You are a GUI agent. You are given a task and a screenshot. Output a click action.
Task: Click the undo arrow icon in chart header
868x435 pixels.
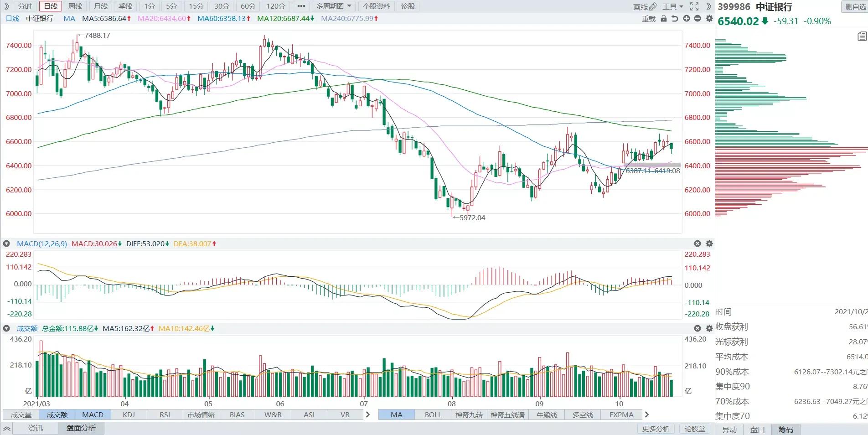[x=675, y=19]
